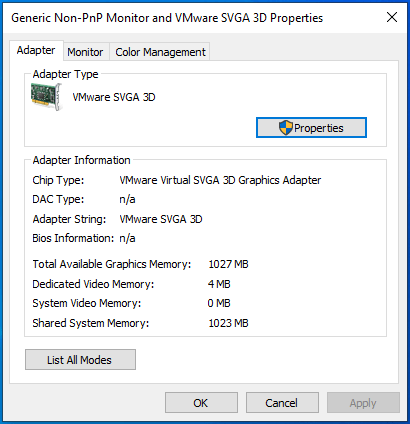
Task: Click the UAC shield icon on Properties
Action: 285,128
